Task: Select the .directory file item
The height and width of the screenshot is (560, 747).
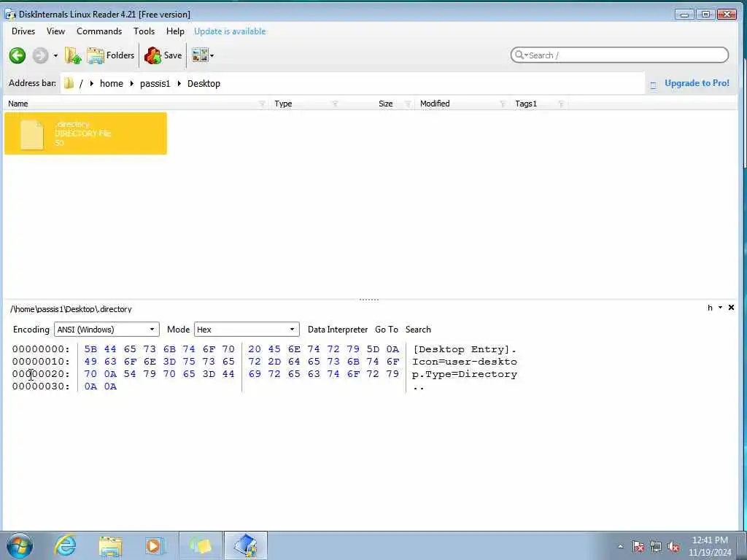Action: (86, 134)
